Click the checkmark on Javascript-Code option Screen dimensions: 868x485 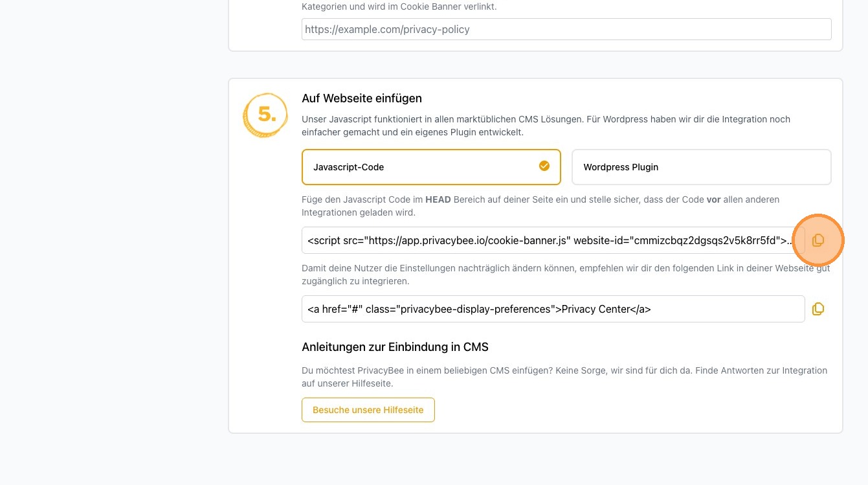coord(544,166)
